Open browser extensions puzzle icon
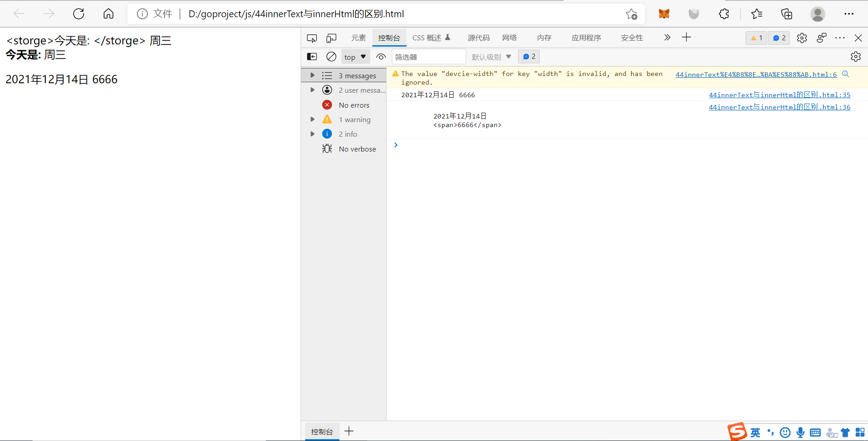The width and height of the screenshot is (868, 441). coord(724,14)
